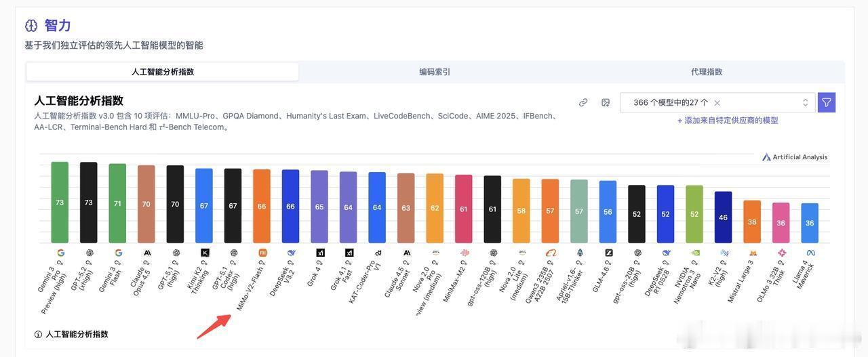Switch to the 代理指数 tab
Viewport: 868px width, 357px height.
(707, 72)
